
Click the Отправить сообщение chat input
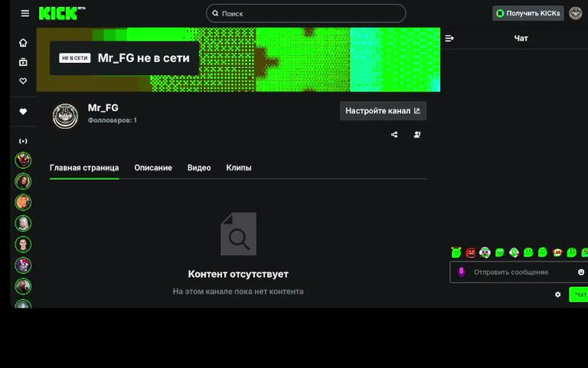pos(519,272)
